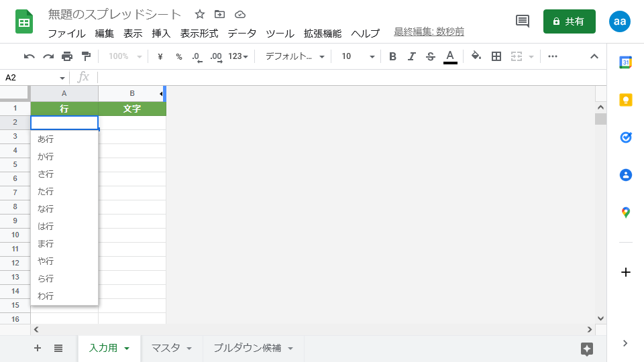Collapse the menus with the up chevron
Viewport: 644px width, 362px height.
[x=594, y=56]
